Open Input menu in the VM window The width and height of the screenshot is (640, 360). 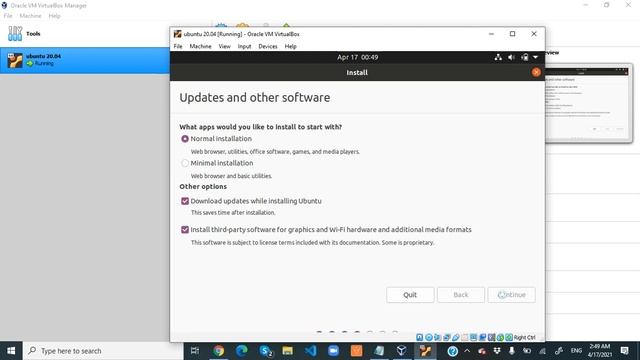(x=244, y=47)
